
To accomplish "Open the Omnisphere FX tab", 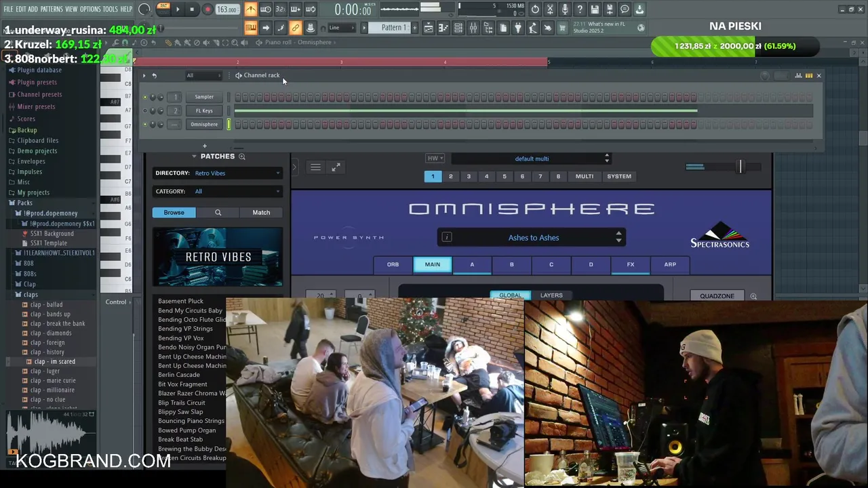I will (x=630, y=264).
